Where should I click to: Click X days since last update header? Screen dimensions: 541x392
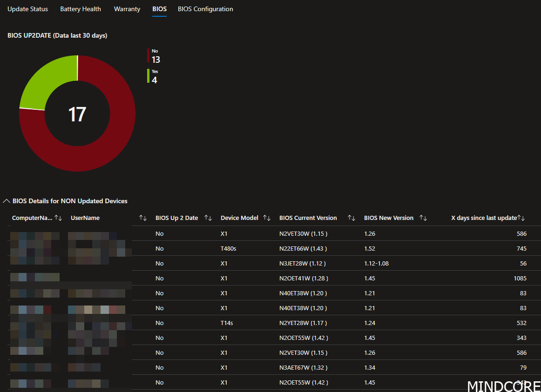pos(484,218)
